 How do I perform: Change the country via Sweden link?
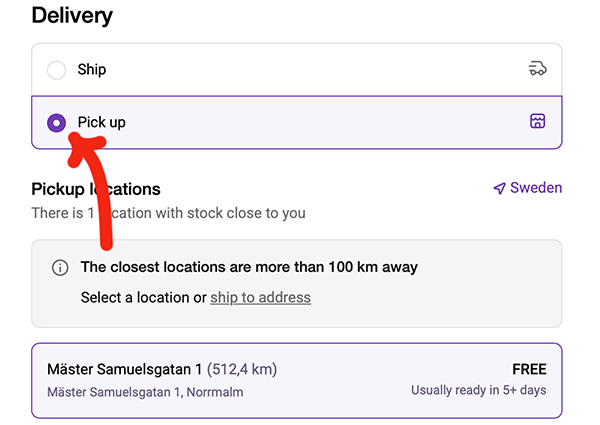coord(536,188)
